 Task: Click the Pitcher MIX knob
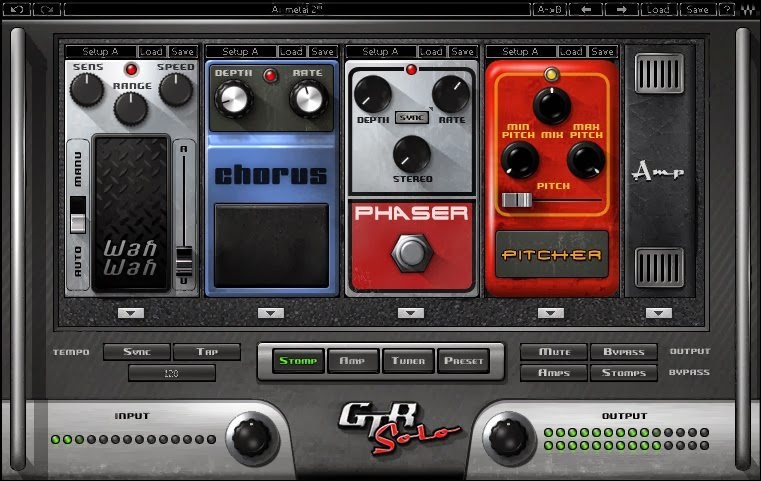(552, 106)
